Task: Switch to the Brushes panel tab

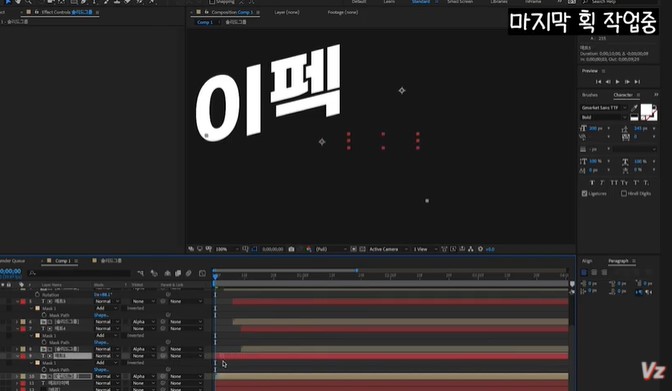Action: (590, 95)
